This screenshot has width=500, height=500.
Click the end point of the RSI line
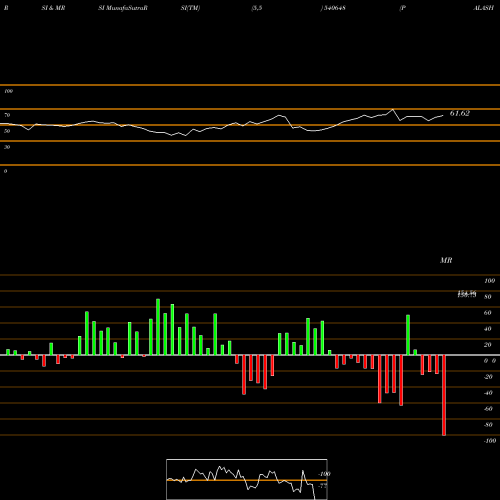point(443,116)
